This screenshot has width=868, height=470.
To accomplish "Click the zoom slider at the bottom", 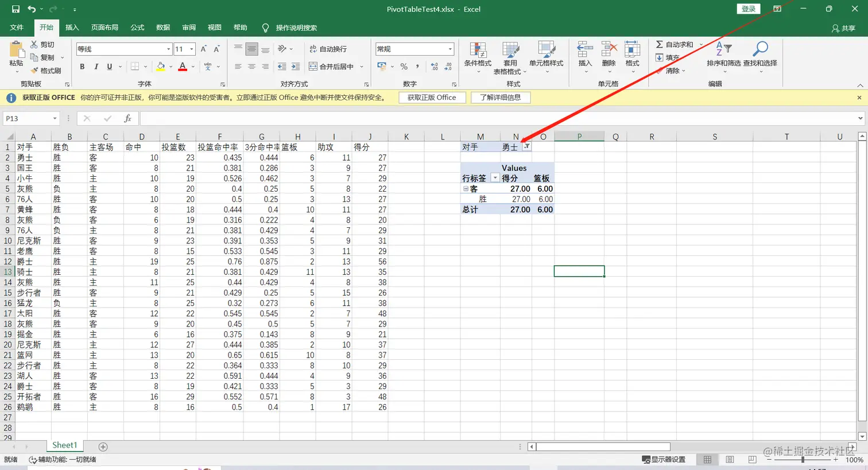I will click(803, 460).
